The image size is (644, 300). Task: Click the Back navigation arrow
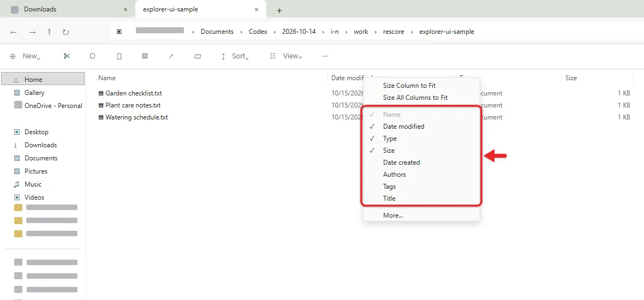click(x=14, y=32)
